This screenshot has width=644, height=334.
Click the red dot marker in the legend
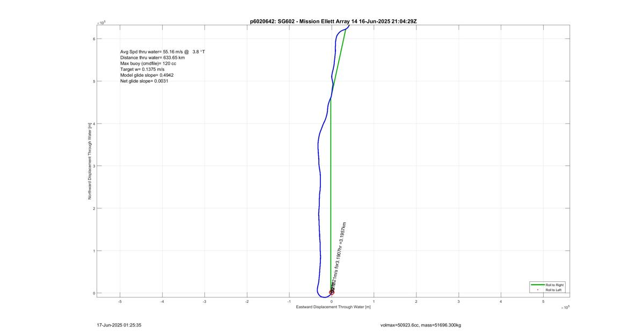[x=537, y=290]
